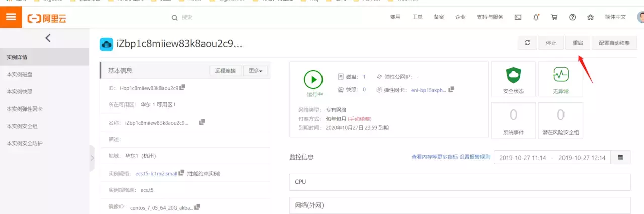Copy the image ID
The width and height of the screenshot is (644, 214).
click(197, 206)
